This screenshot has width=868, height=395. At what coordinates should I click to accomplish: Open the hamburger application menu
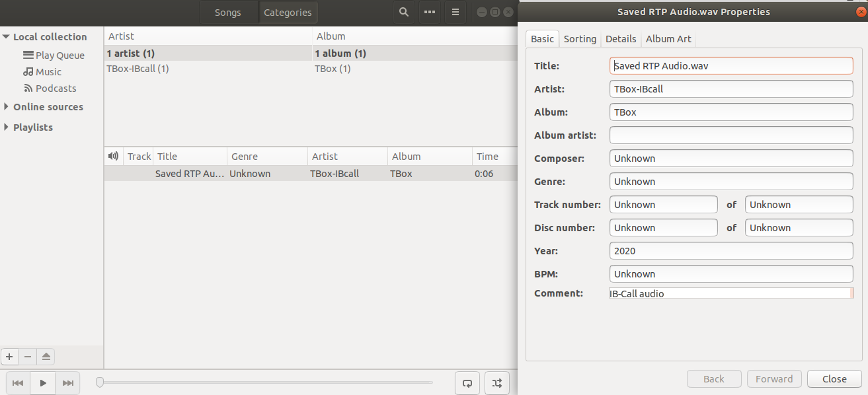[x=455, y=13]
